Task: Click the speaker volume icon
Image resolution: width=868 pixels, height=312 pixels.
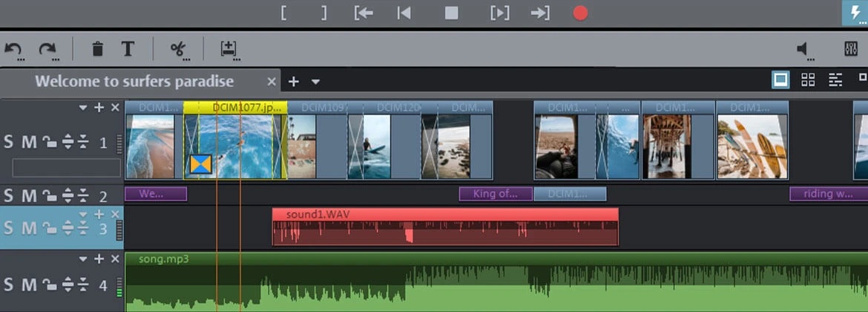Action: click(x=803, y=50)
